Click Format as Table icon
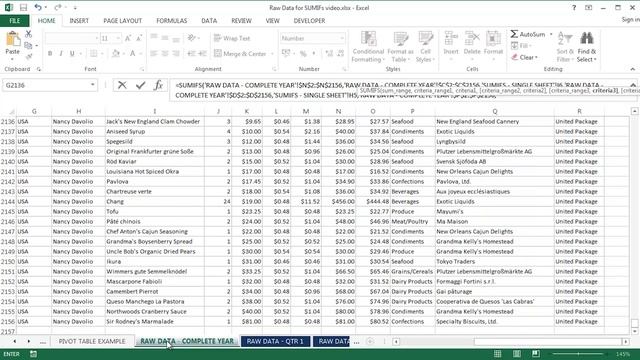The height and width of the screenshot is (360, 640). (400, 47)
